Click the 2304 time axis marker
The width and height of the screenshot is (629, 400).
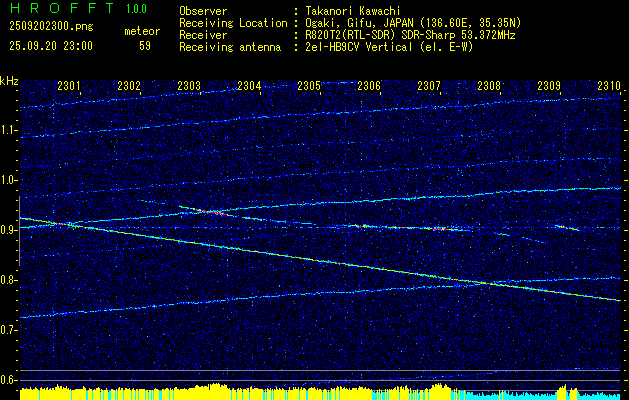[x=249, y=85]
